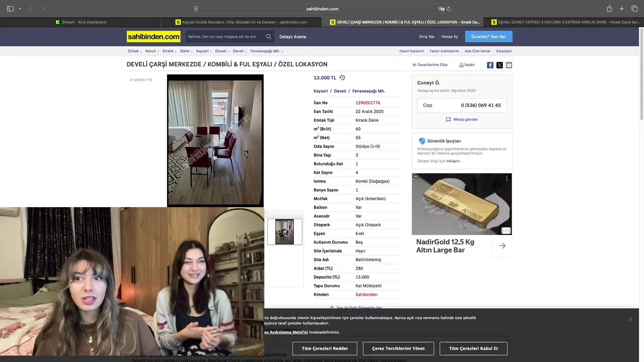Click the blue arrow on NadirGold ad
644x362 pixels.
tap(502, 246)
